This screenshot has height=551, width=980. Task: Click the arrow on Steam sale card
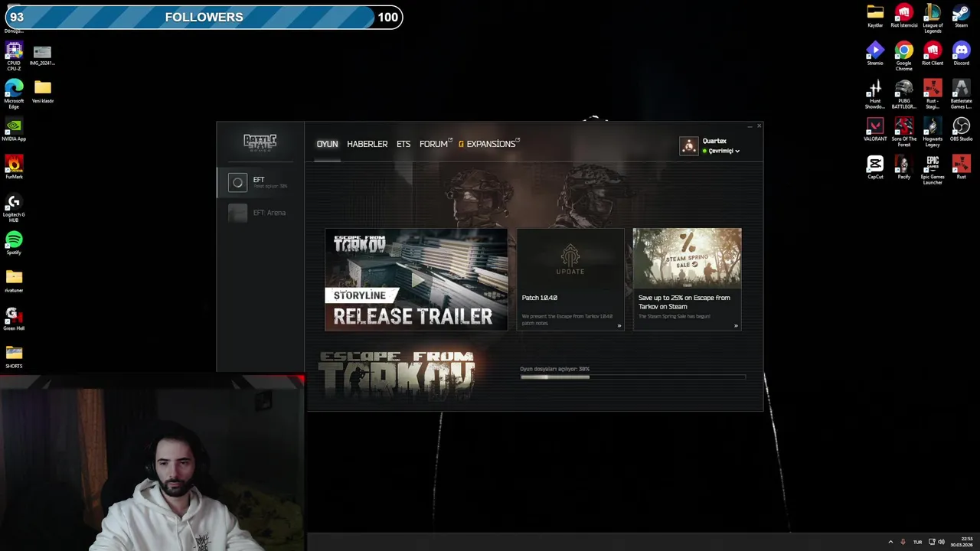(x=736, y=326)
